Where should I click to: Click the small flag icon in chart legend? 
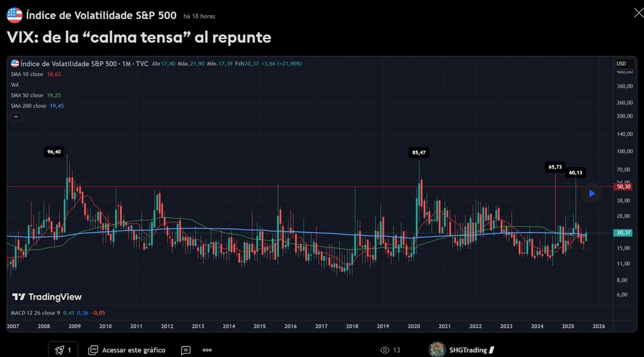coord(15,63)
